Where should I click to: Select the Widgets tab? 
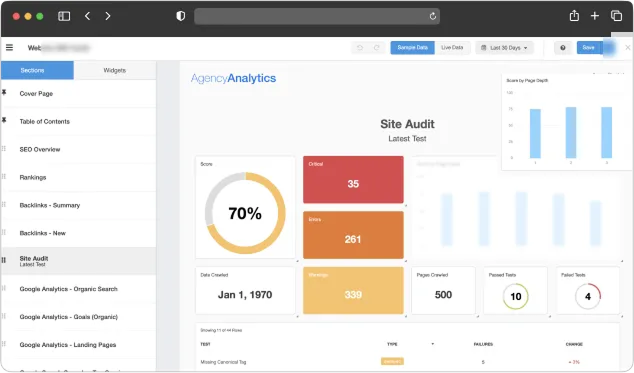point(115,70)
